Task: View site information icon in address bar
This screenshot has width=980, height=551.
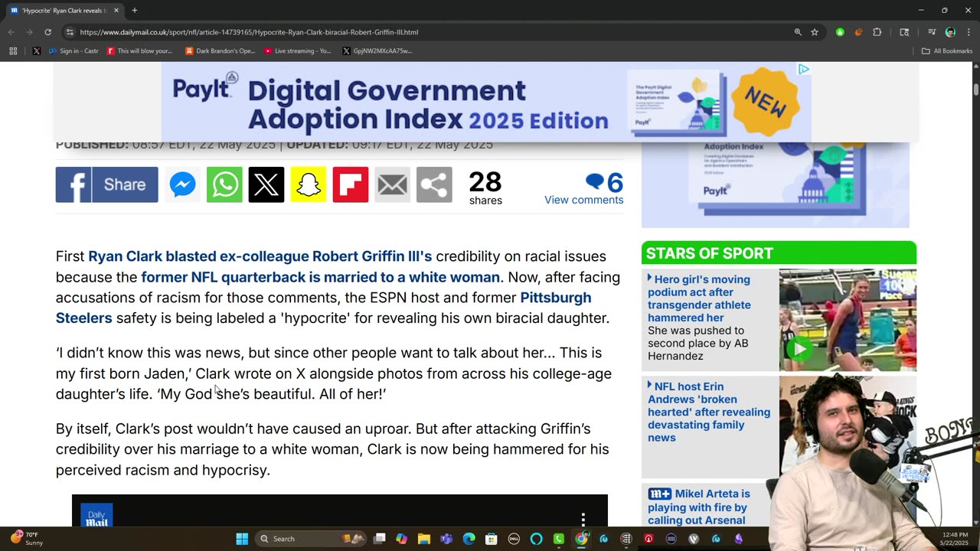Action: [70, 32]
